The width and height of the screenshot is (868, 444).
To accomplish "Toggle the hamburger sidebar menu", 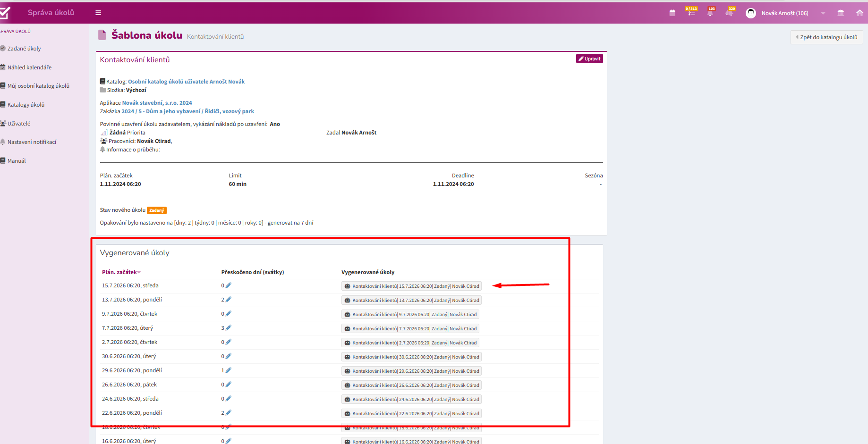I will pos(98,13).
